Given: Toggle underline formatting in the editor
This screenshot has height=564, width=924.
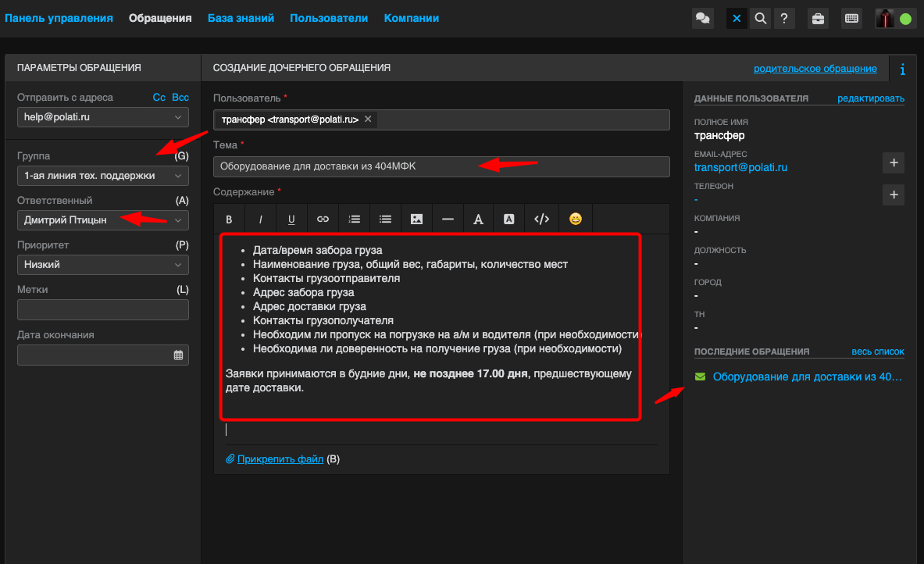Looking at the screenshot, I should pos(291,220).
